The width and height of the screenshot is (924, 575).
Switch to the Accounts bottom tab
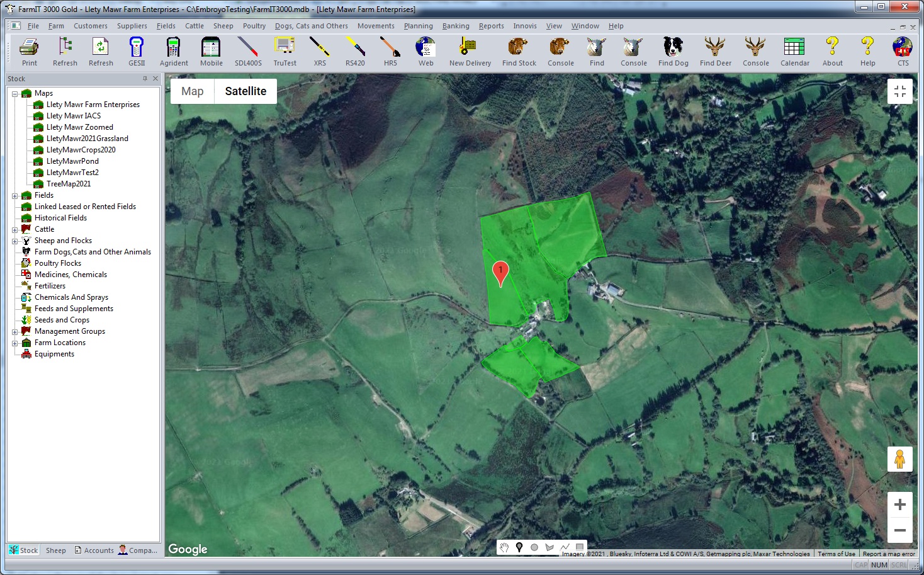[x=94, y=550]
